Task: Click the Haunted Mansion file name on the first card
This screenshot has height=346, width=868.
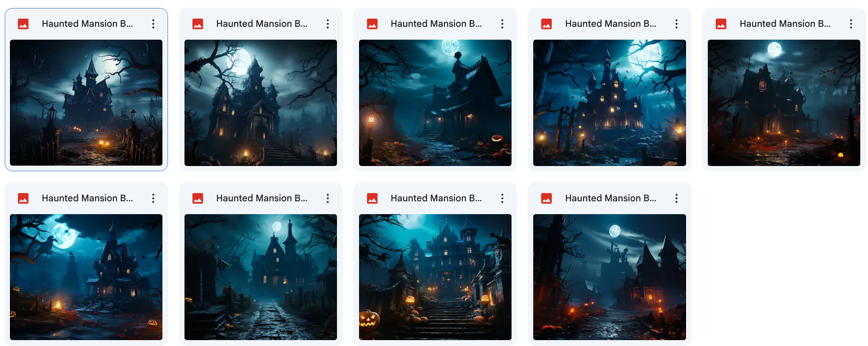Action: (87, 24)
